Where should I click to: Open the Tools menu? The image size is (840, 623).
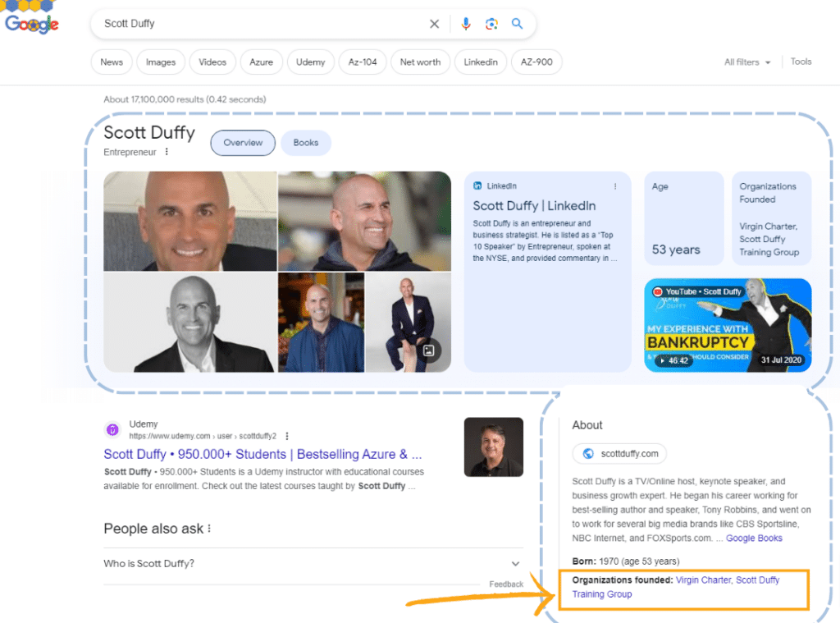tap(801, 62)
